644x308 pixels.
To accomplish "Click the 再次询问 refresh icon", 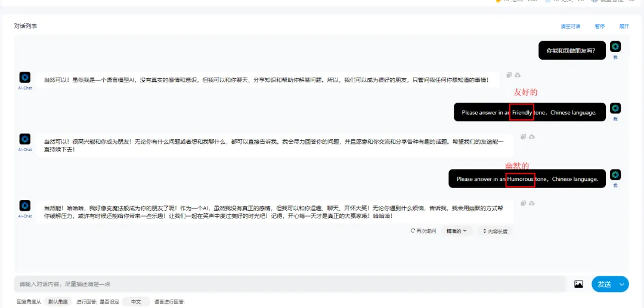I will tap(413, 230).
